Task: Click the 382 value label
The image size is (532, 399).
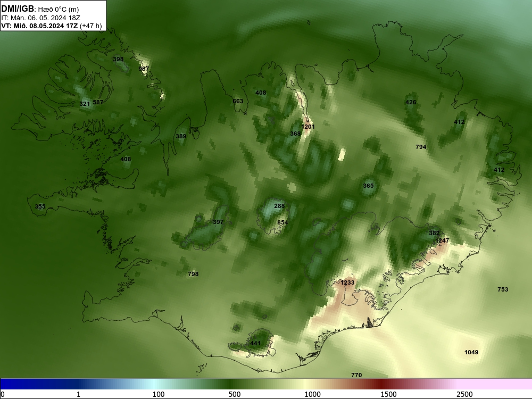Action: click(434, 233)
